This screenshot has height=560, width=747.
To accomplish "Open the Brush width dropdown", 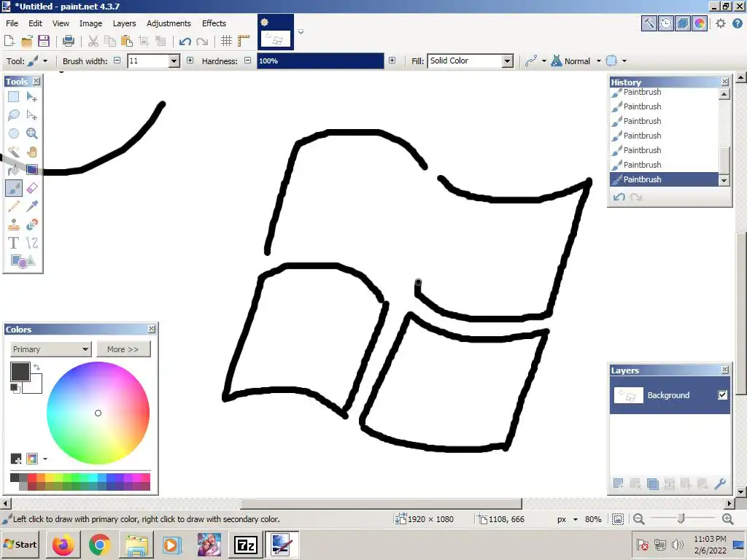I will (174, 61).
